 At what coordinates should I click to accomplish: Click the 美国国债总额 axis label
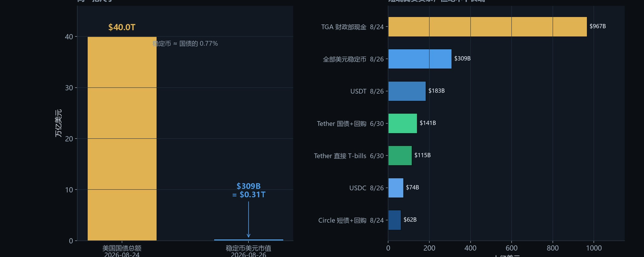pos(122,248)
